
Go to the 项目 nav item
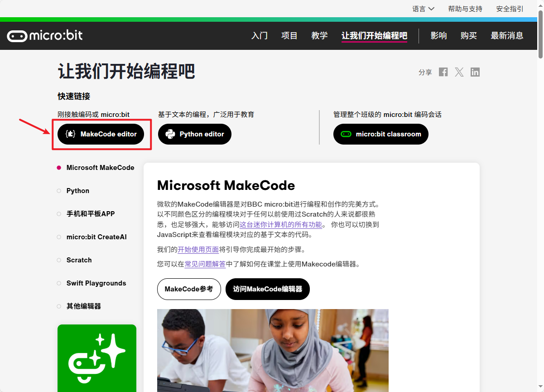pyautogui.click(x=289, y=36)
